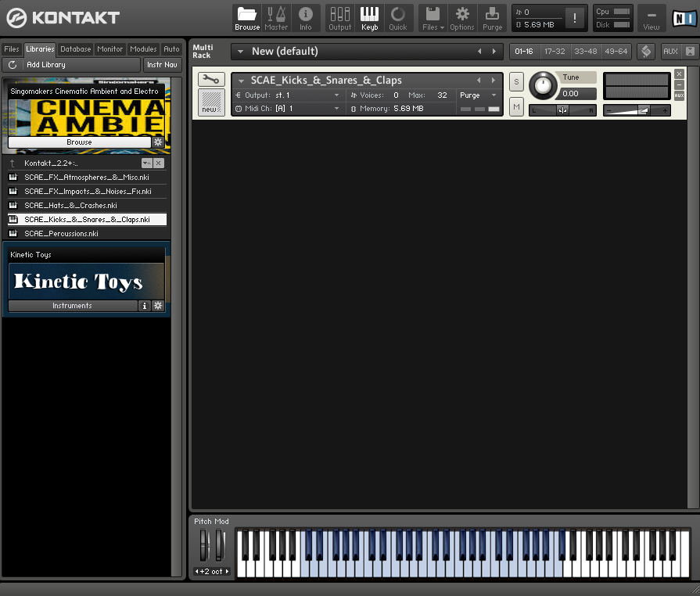Click the instrument pan slider
The height and width of the screenshot is (596, 700).
562,110
